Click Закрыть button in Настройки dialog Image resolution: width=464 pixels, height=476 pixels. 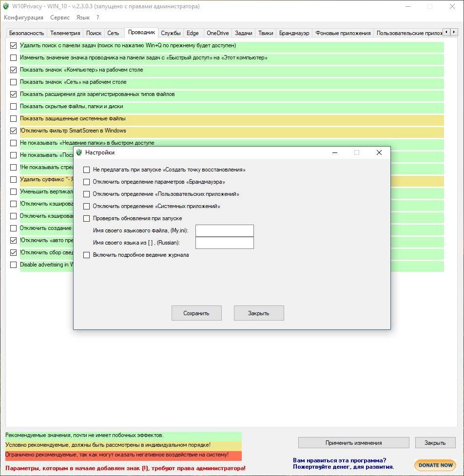point(259,313)
